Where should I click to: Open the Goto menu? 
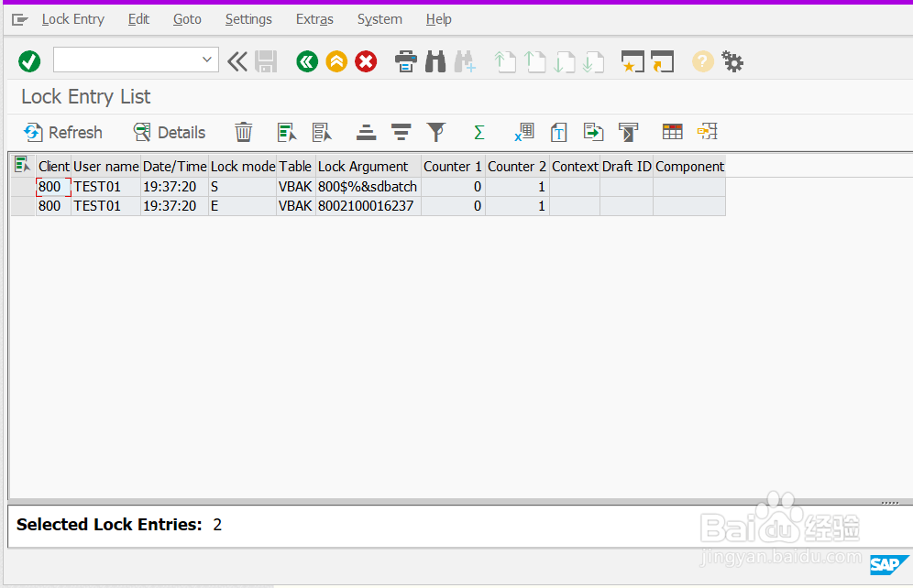[187, 19]
